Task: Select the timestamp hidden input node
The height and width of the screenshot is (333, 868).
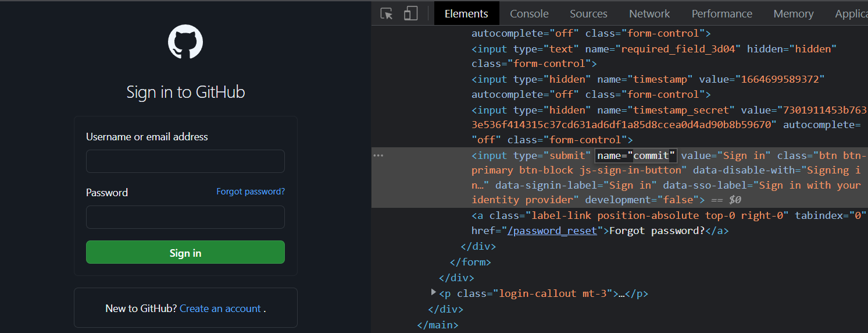Action: pyautogui.click(x=648, y=87)
